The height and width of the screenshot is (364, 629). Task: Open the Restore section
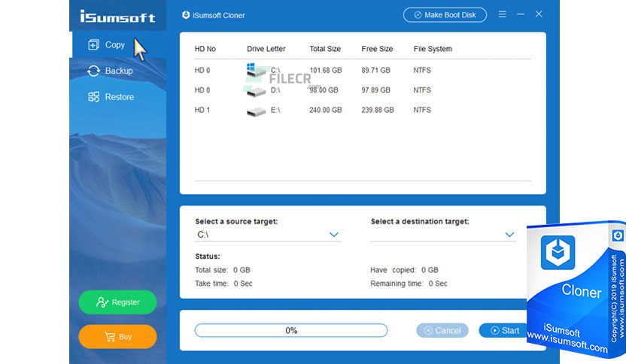[x=118, y=97]
